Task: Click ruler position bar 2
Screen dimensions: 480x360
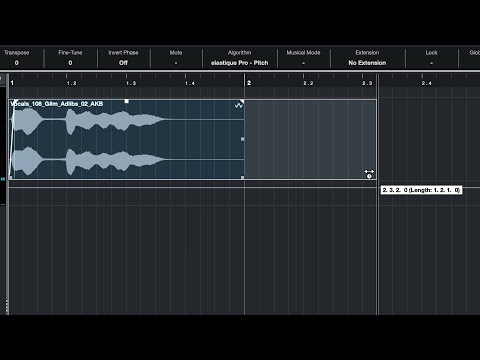Action: 249,83
